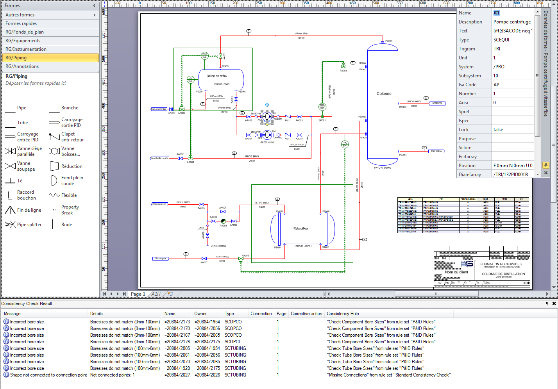The image size is (558, 389).
Task: Pick the Tube shape from RG/Piping
Action: [x=16, y=123]
